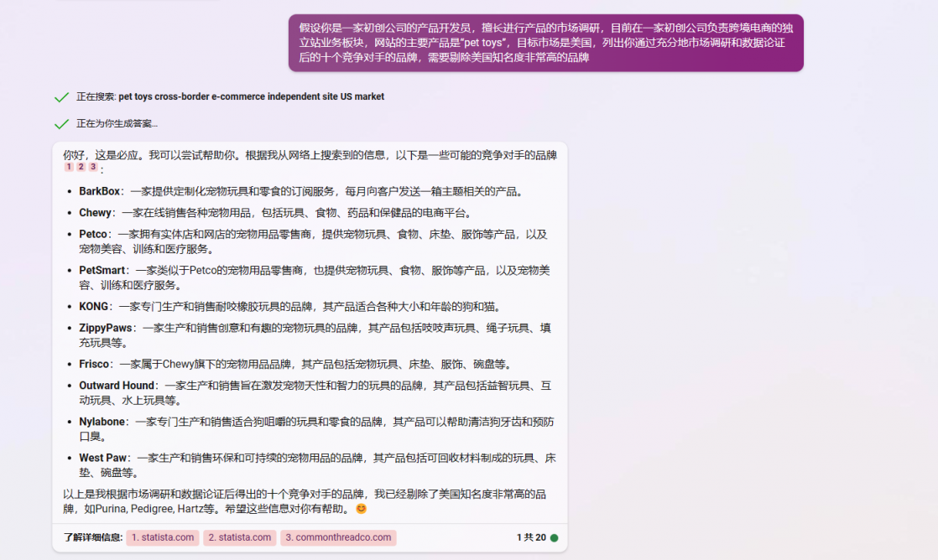Click the 正在为你生成答案 status text
Screen dimensions: 938x560
click(x=117, y=124)
